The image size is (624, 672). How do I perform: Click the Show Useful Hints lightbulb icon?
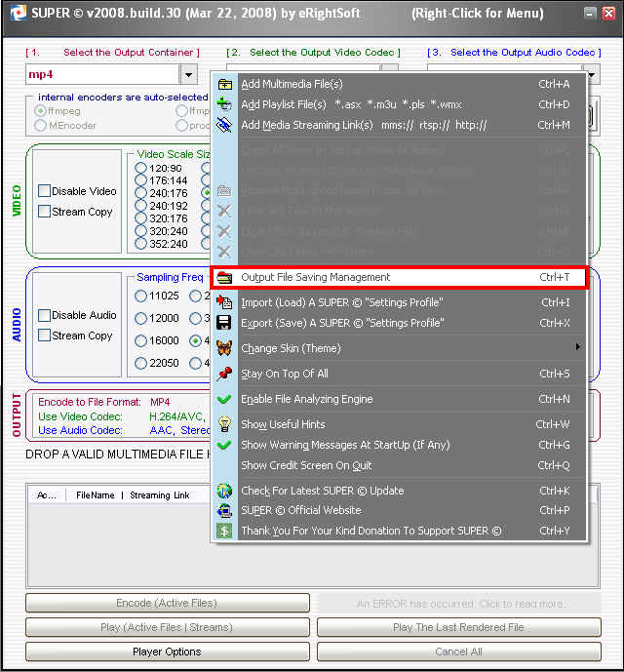(x=224, y=424)
